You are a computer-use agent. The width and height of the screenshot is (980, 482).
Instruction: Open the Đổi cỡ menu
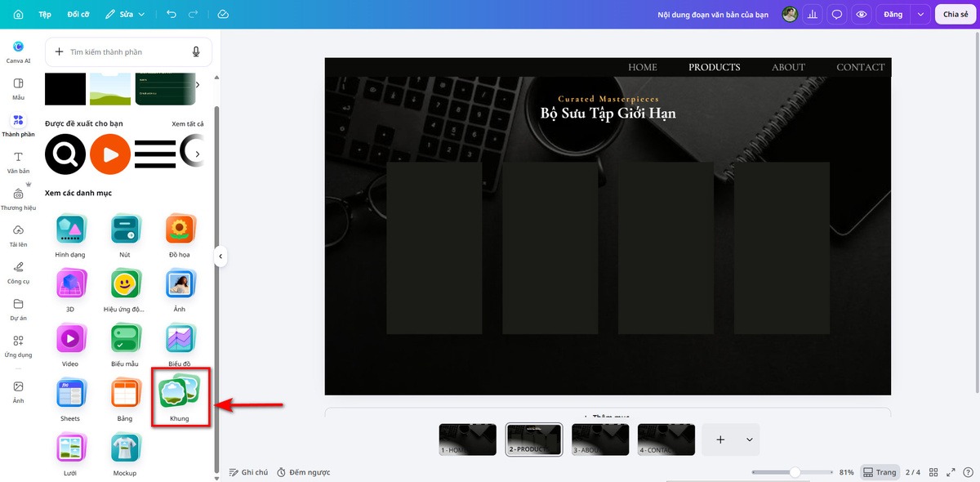(78, 14)
